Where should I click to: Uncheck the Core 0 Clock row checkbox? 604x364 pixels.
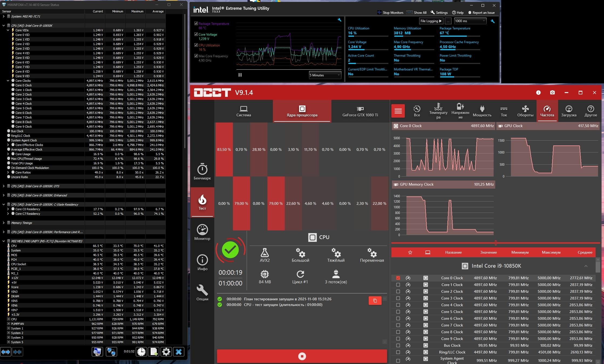pyautogui.click(x=398, y=278)
